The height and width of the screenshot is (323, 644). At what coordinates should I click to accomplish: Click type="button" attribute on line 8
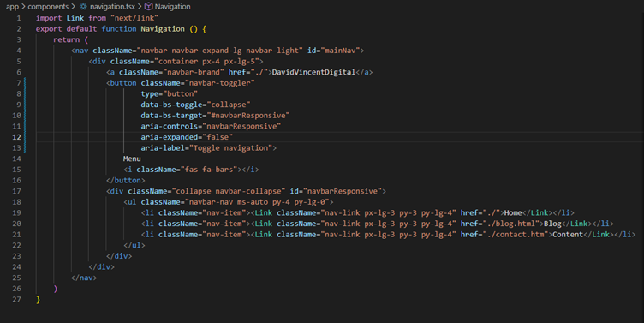click(170, 93)
